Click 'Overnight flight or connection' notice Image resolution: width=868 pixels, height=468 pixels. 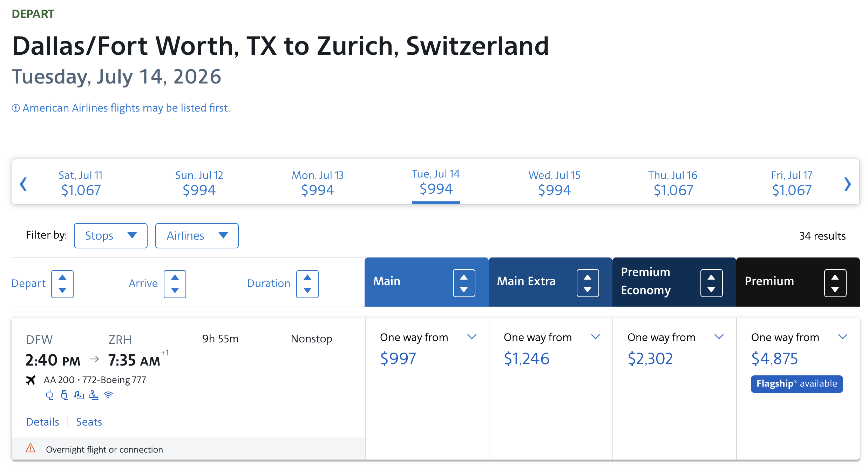(x=104, y=449)
